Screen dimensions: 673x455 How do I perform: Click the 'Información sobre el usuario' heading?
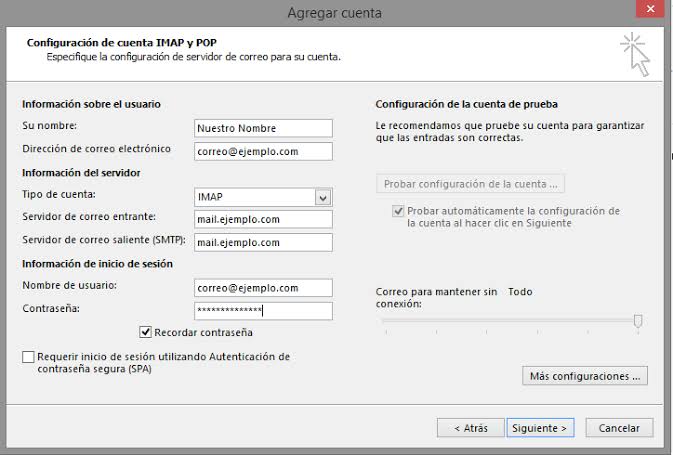[91, 104]
